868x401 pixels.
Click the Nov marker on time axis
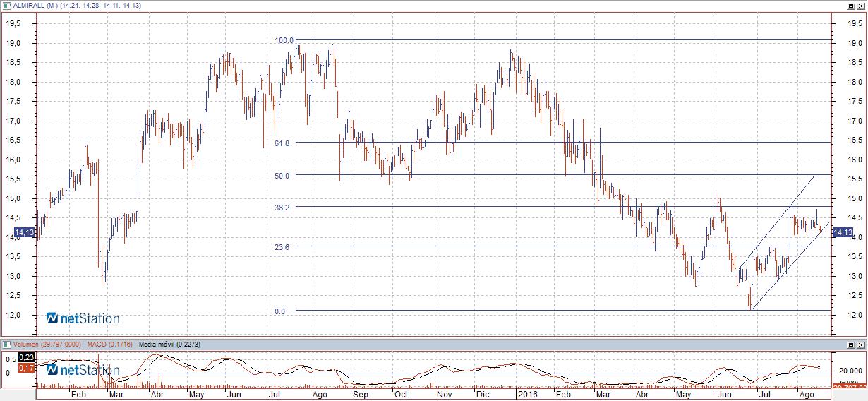click(443, 395)
